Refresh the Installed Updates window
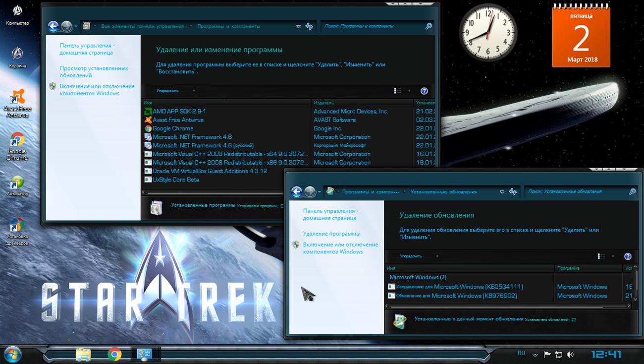 coord(513,191)
